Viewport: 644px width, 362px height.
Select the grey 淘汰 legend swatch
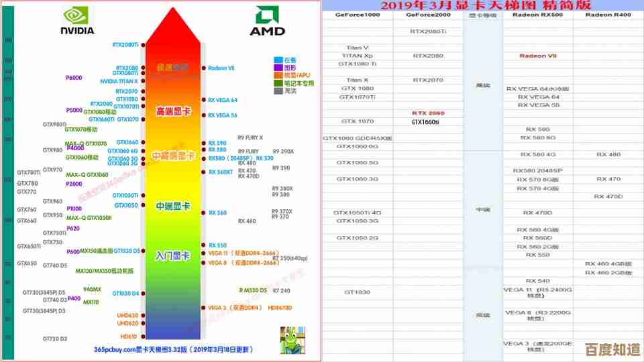click(x=278, y=90)
